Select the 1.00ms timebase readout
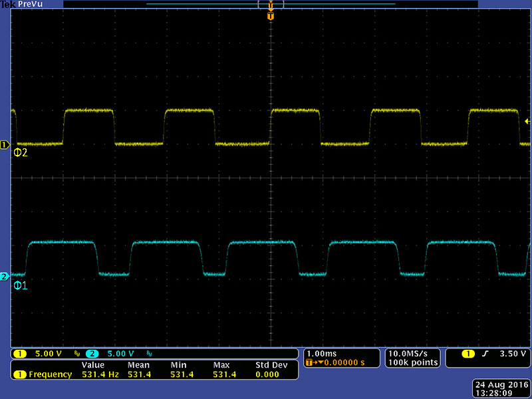Screen dimensions: 532x399 320,353
